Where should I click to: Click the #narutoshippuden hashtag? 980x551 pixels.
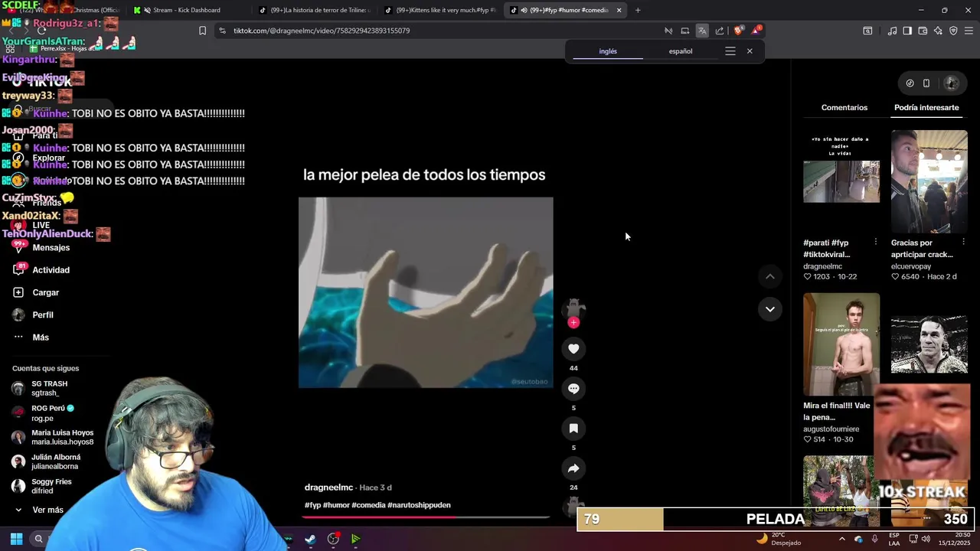click(419, 505)
